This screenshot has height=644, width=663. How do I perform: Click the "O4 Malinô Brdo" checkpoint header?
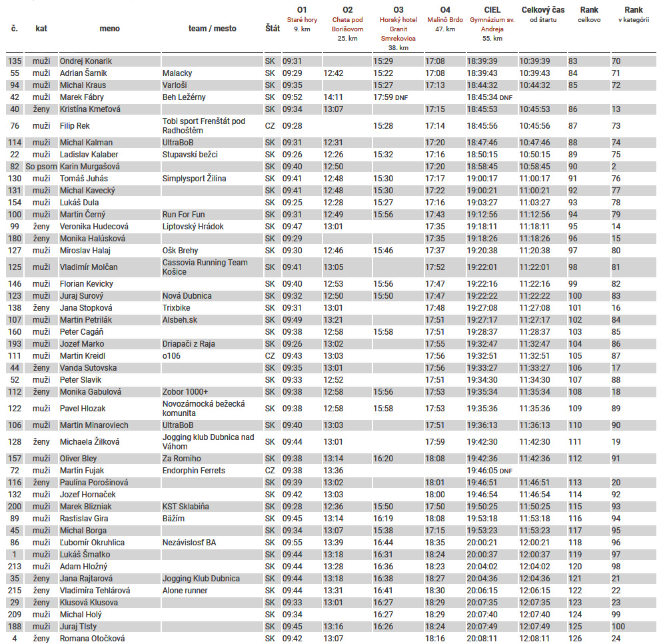coord(444,19)
